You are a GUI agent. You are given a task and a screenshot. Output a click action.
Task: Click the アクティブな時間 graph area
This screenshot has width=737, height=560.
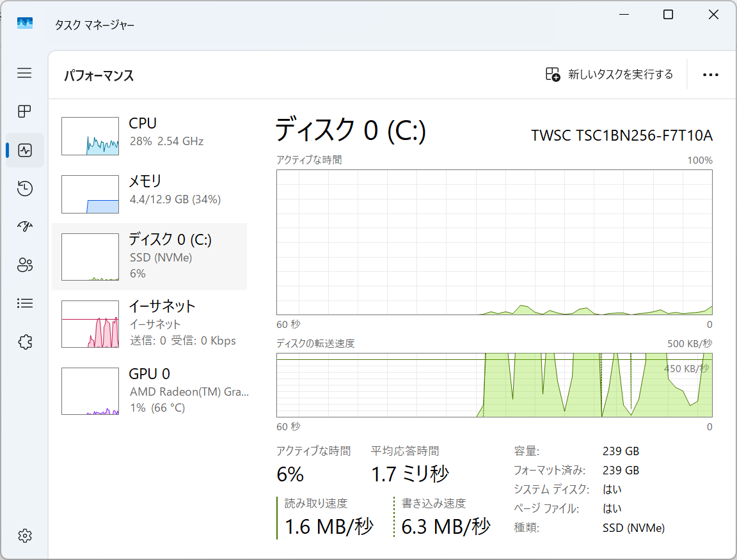tap(494, 242)
